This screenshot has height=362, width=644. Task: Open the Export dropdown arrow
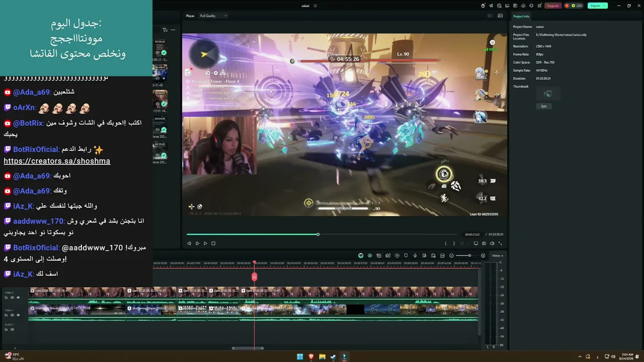pyautogui.click(x=605, y=6)
